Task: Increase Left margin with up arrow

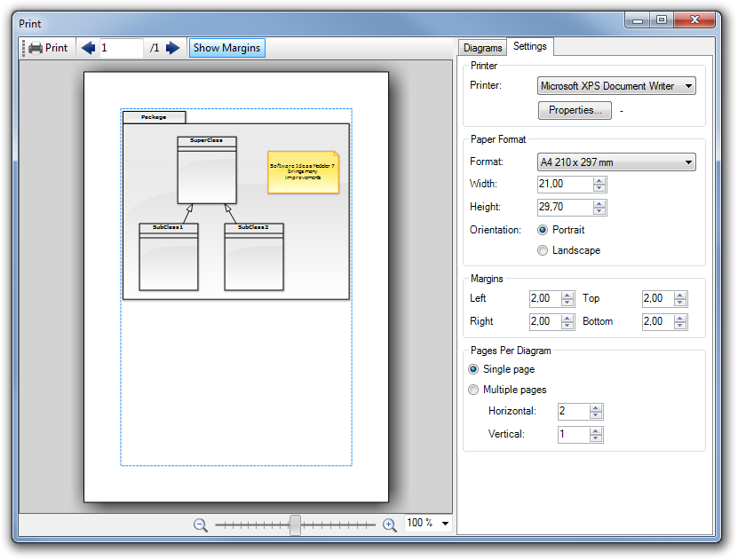Action: click(567, 296)
